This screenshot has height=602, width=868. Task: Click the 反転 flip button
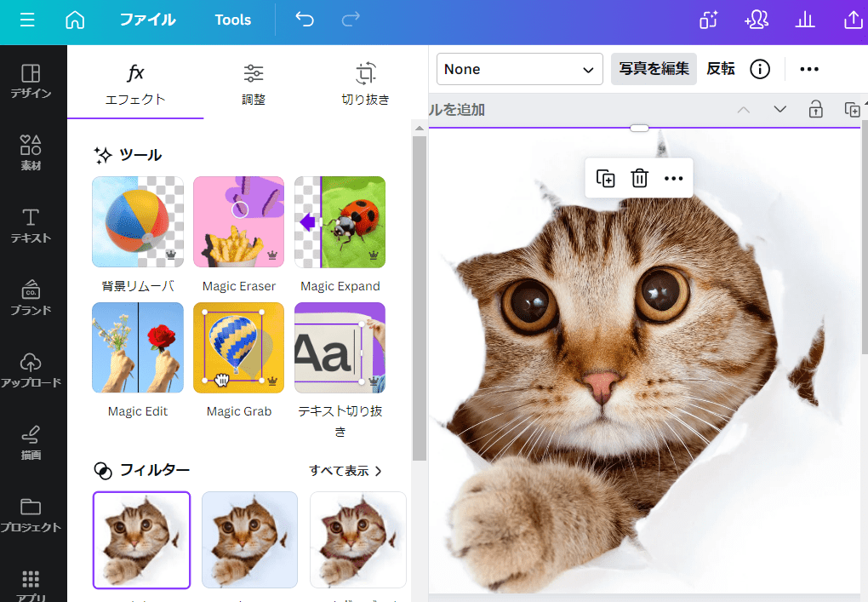[x=721, y=69]
